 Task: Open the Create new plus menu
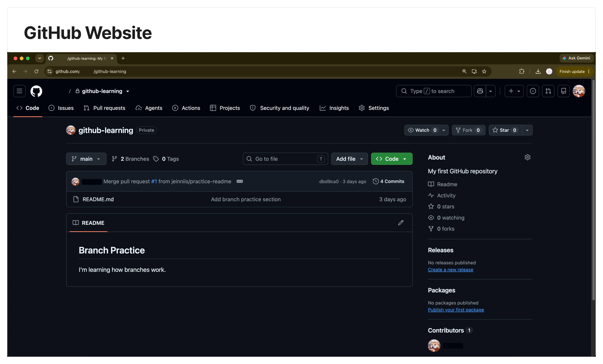514,91
